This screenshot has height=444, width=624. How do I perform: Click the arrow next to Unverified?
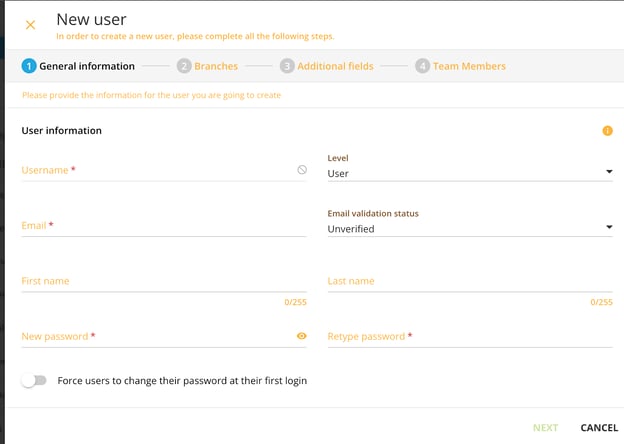[608, 228]
